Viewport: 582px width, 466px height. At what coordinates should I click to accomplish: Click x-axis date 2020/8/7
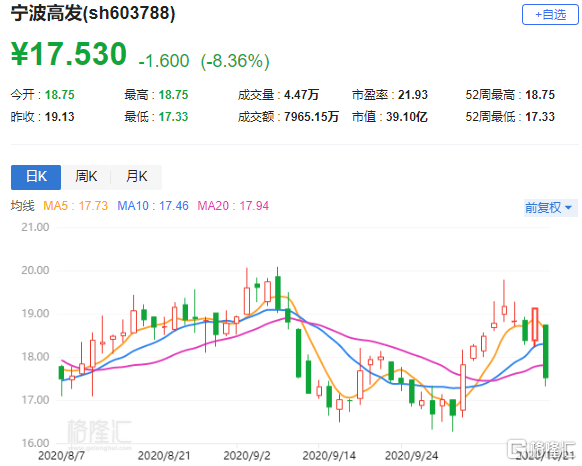(61, 456)
